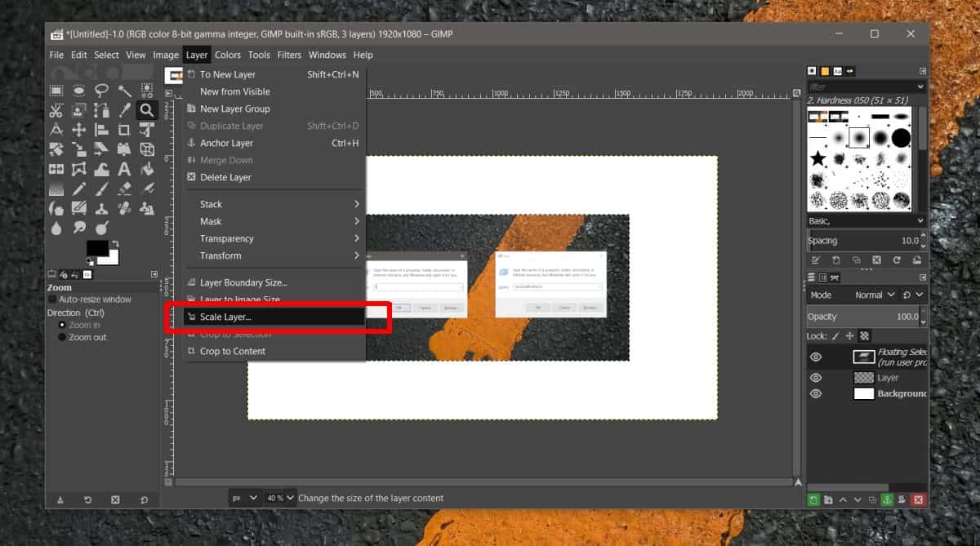Select the Zoom out radio button

62,337
